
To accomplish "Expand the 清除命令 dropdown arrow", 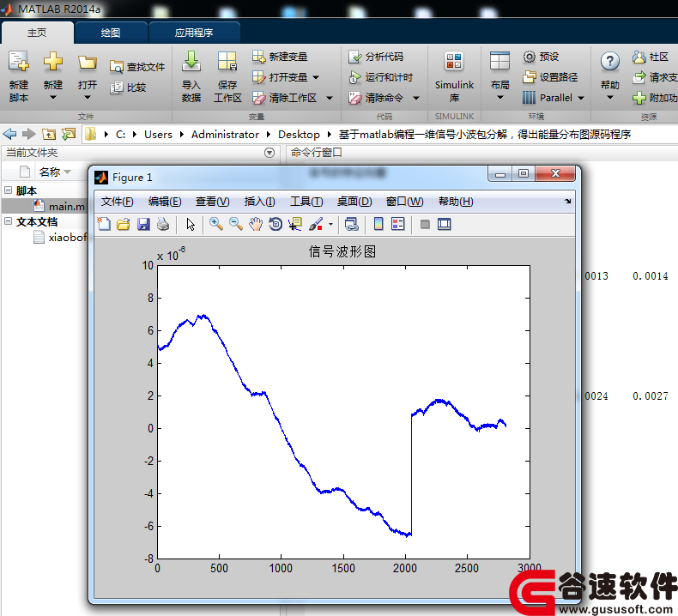I will 416,98.
